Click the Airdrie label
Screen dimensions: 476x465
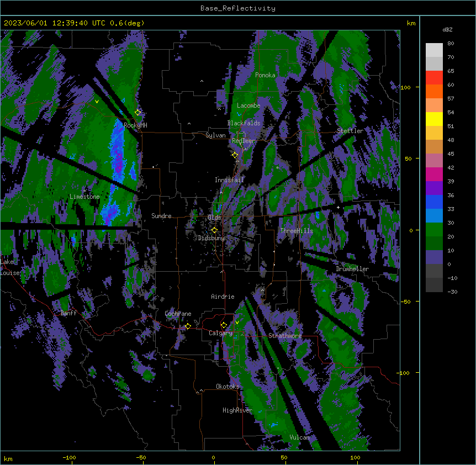pos(223,297)
